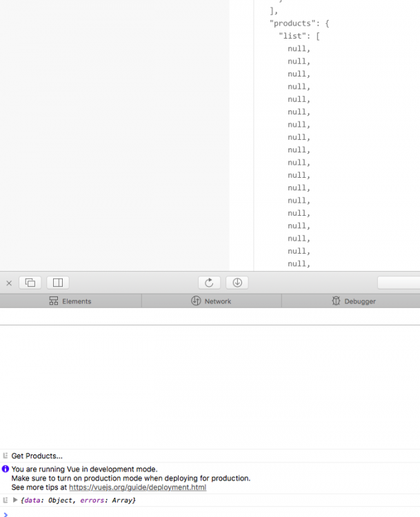The image size is (420, 517).
Task: Expand the logged data/errors object
Action: coord(15,500)
